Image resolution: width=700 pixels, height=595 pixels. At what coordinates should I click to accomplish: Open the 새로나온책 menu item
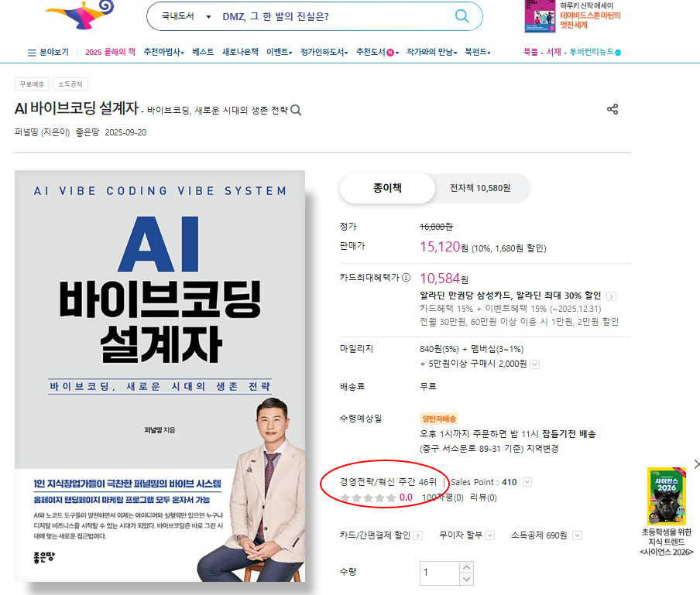[240, 52]
